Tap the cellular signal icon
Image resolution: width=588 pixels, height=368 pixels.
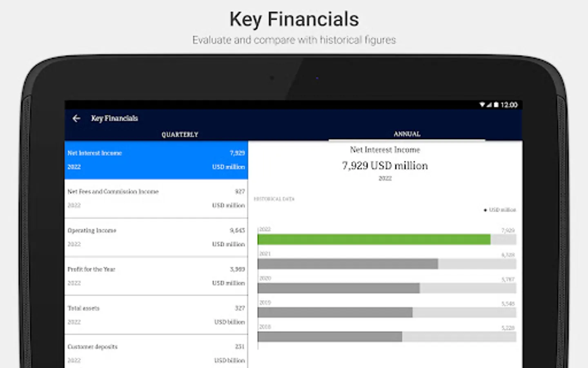pyautogui.click(x=489, y=105)
